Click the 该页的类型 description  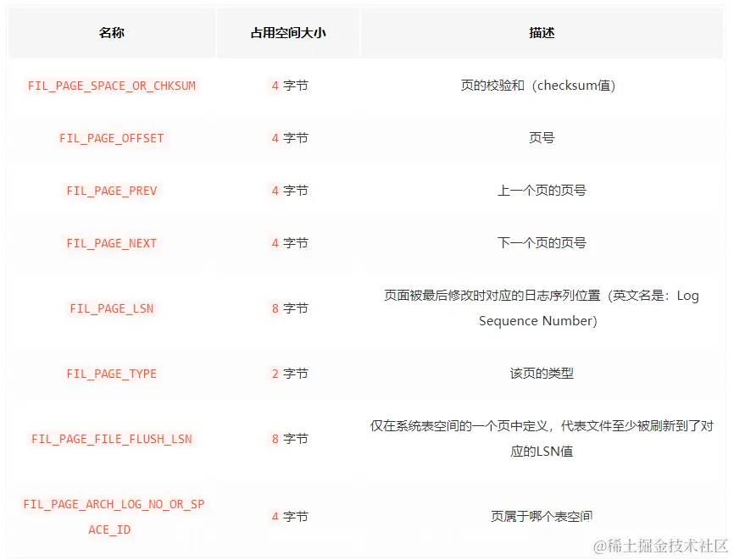pyautogui.click(x=541, y=374)
